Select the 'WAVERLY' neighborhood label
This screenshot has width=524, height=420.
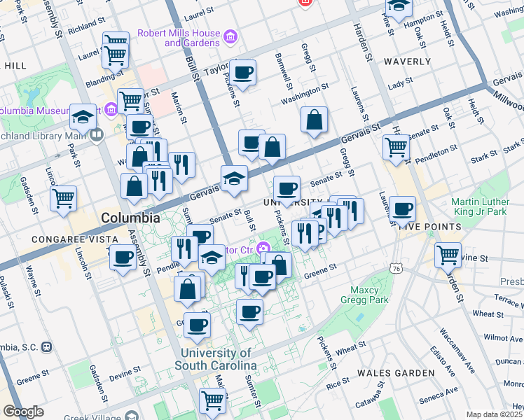point(408,62)
